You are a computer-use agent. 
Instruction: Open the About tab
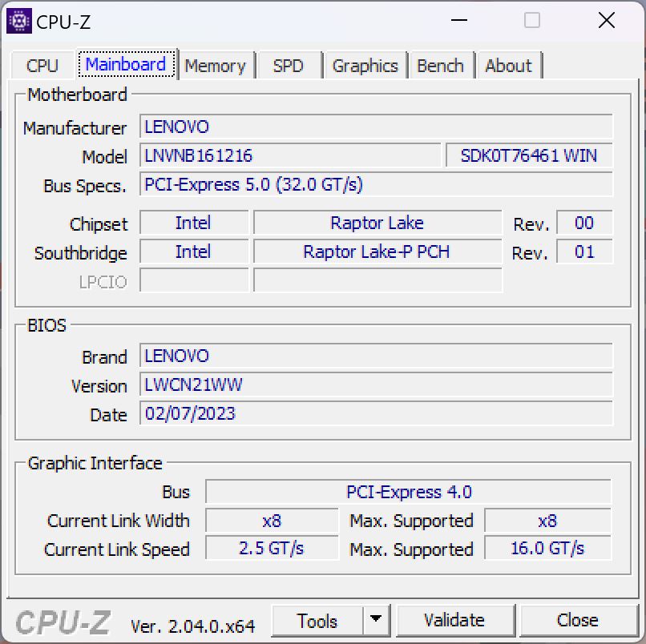point(508,66)
